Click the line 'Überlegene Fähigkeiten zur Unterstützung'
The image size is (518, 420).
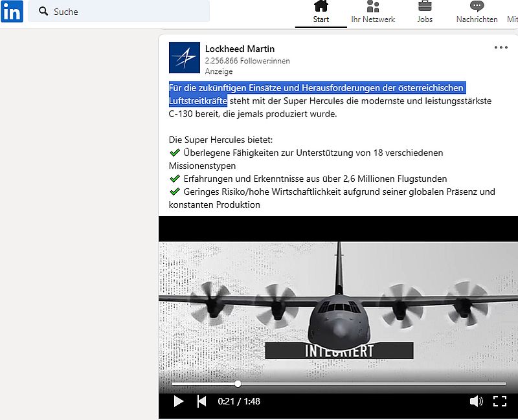pos(269,153)
